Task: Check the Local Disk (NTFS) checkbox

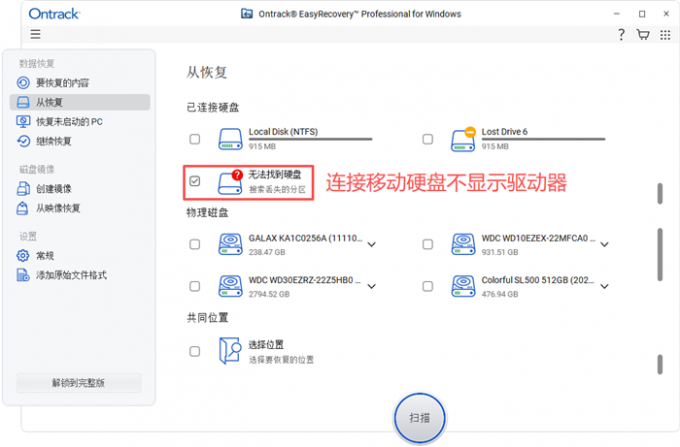Action: (195, 139)
